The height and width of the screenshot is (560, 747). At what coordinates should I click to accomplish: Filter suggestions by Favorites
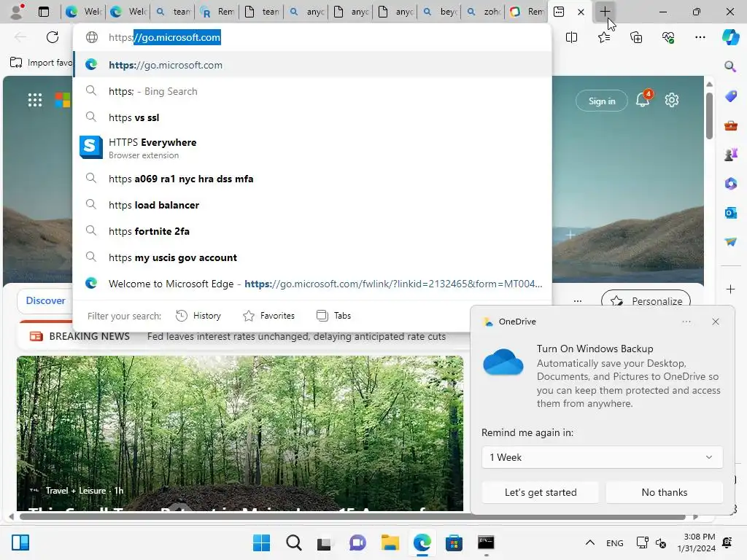[x=268, y=315]
